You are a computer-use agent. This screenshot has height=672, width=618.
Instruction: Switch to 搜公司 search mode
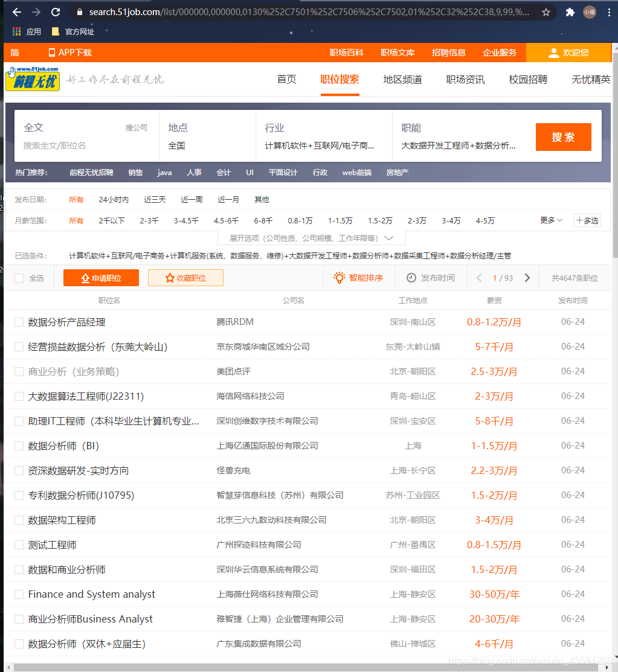click(x=137, y=128)
